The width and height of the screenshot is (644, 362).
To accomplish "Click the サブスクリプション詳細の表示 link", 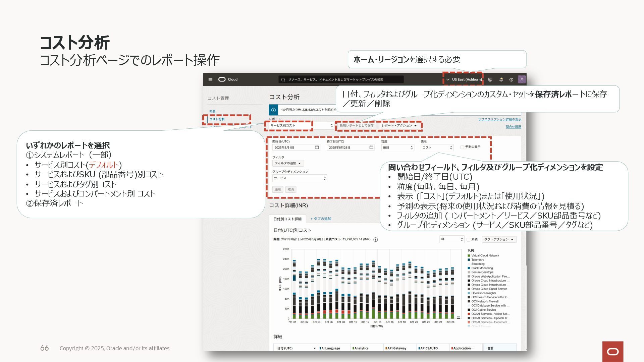I will click(x=499, y=120).
